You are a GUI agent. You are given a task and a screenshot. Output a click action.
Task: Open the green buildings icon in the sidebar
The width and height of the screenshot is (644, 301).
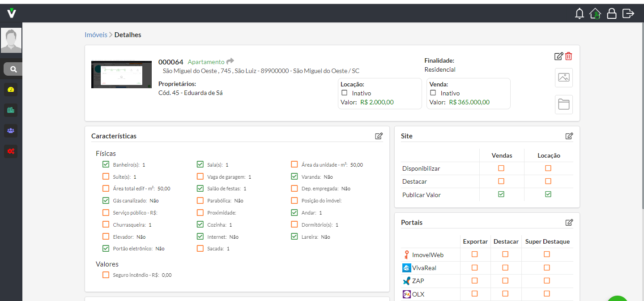(11, 110)
